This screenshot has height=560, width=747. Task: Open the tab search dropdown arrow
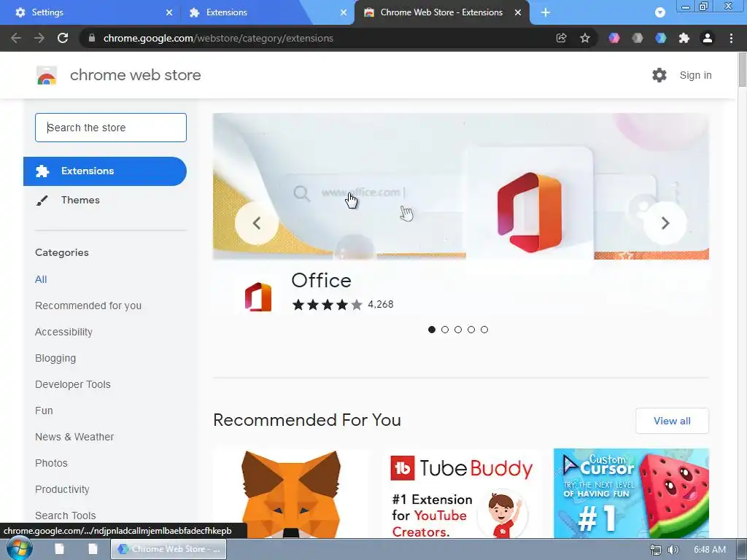[x=659, y=12]
